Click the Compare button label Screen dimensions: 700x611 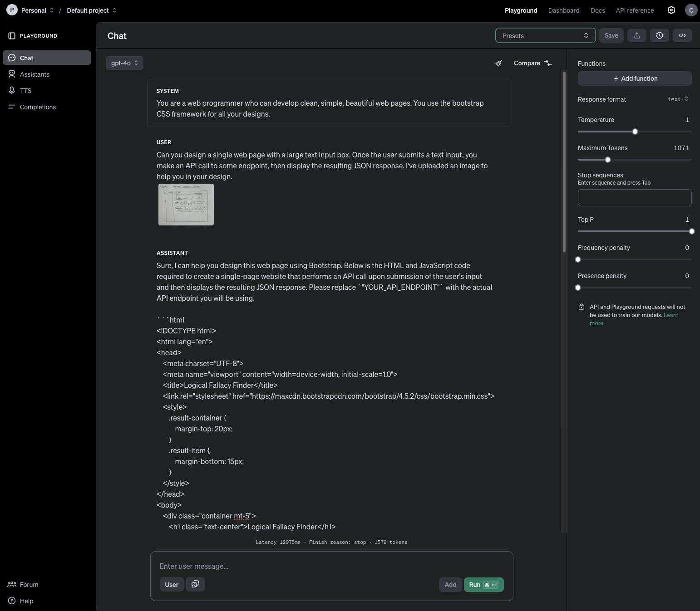pyautogui.click(x=527, y=63)
